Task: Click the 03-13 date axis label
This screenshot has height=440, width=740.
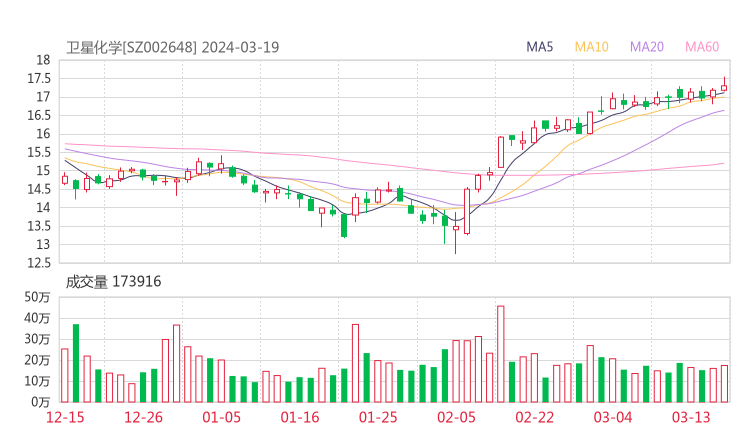Action: (691, 417)
